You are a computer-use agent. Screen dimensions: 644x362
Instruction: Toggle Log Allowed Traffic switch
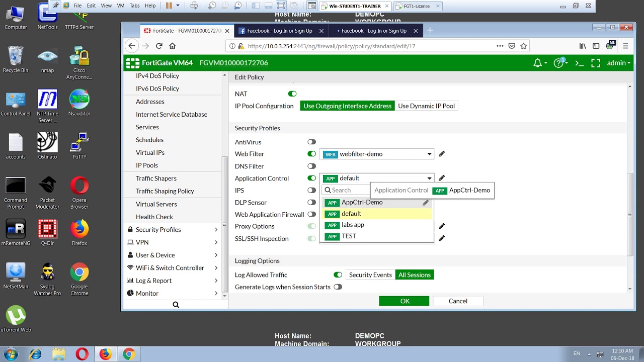(x=338, y=275)
